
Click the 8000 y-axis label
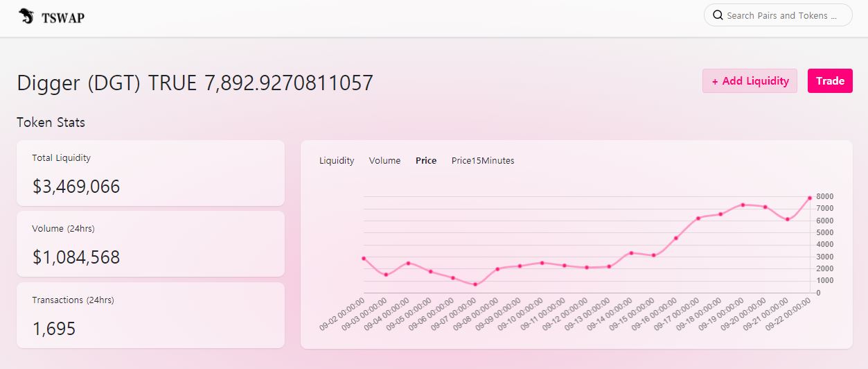(x=824, y=197)
